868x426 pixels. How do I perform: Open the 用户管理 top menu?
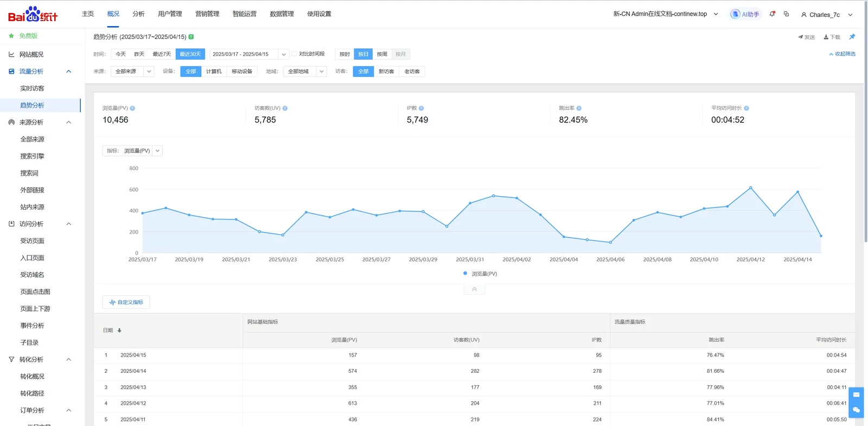tap(170, 14)
